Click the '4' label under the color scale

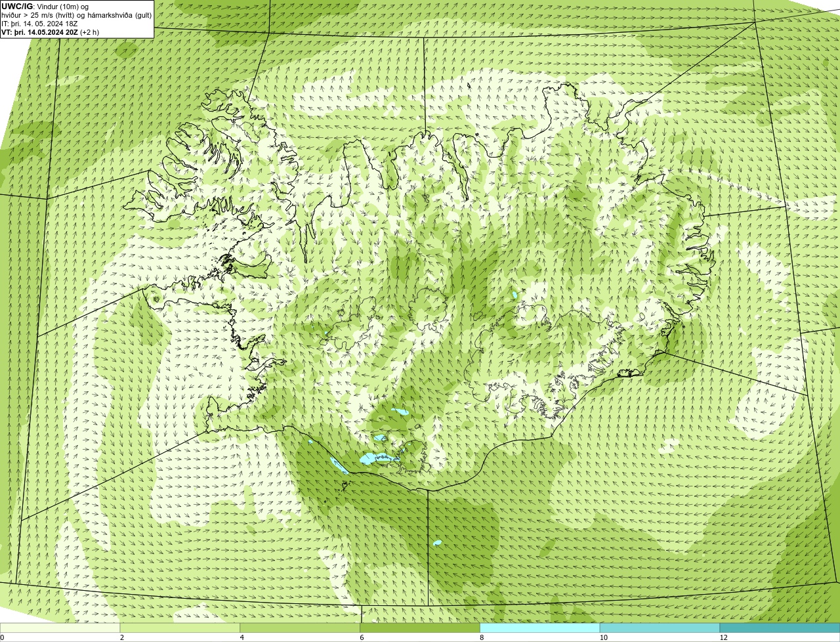242,637
